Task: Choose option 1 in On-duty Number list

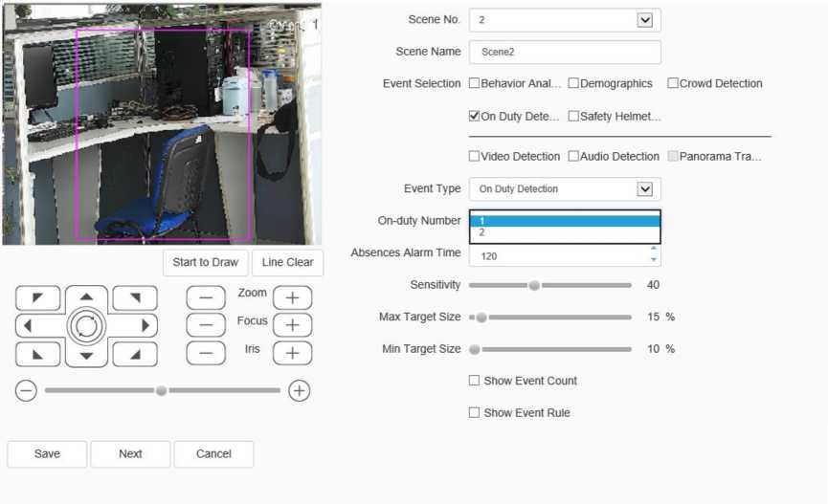Action: click(x=564, y=221)
